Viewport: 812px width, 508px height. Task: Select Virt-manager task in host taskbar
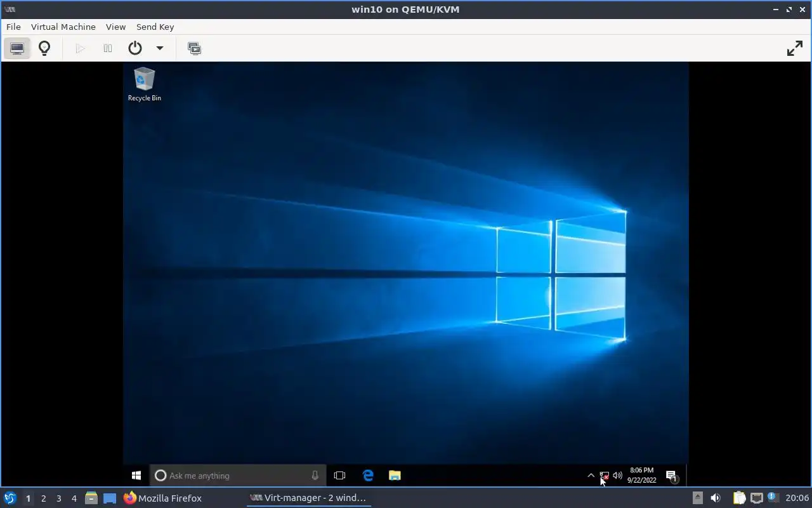coord(308,498)
